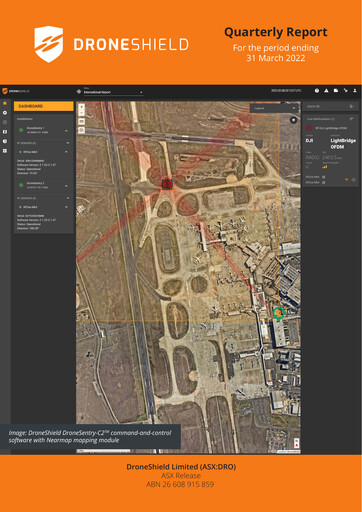The width and height of the screenshot is (362, 512).
Task: Click the dim round icon right of the yellow arrow
Action: (354, 180)
